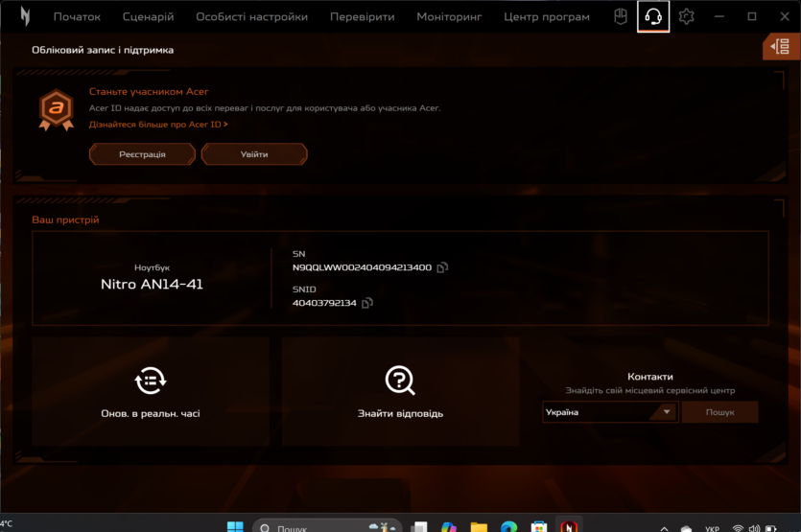Click the Пошук service center button
The width and height of the screenshot is (801, 532).
pyautogui.click(x=719, y=412)
